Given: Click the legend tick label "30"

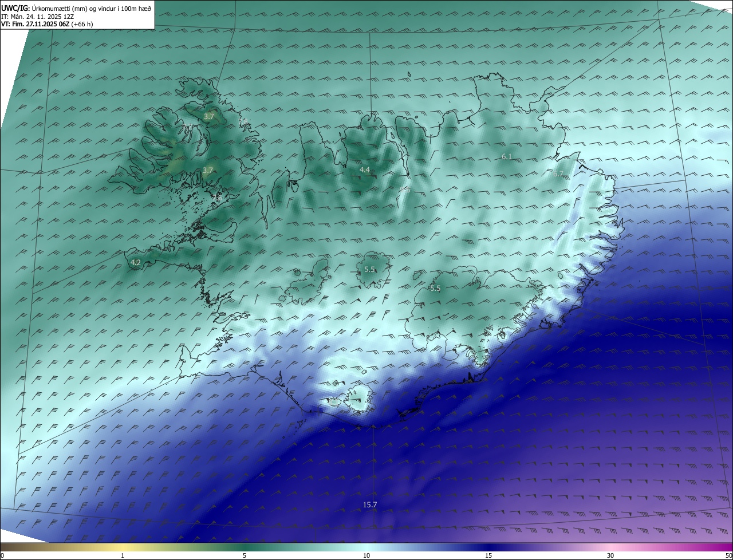Looking at the screenshot, I should 610,555.
